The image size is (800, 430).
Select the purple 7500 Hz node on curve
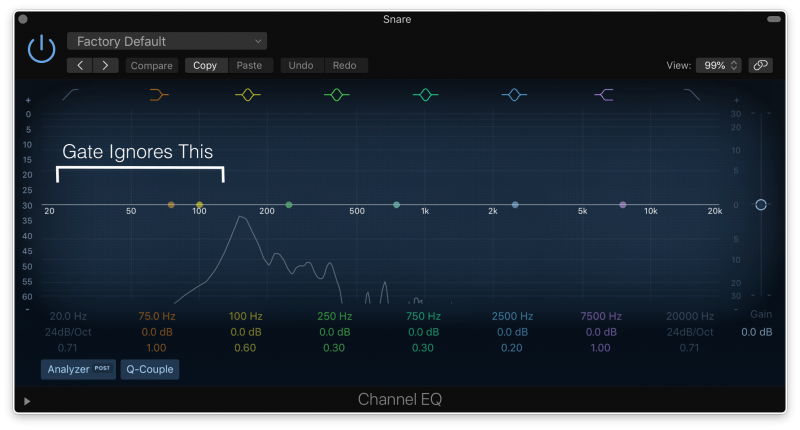(x=623, y=205)
